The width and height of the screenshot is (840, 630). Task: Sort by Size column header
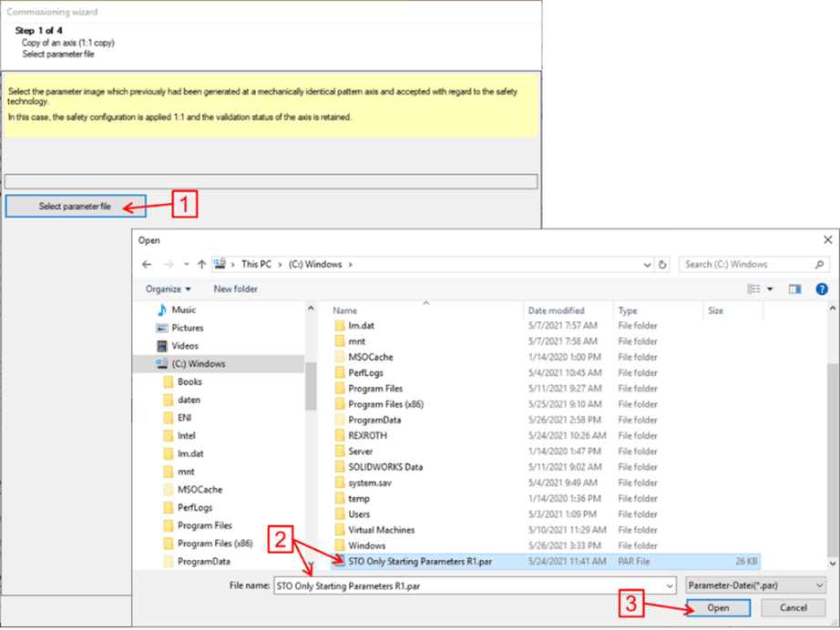click(715, 310)
